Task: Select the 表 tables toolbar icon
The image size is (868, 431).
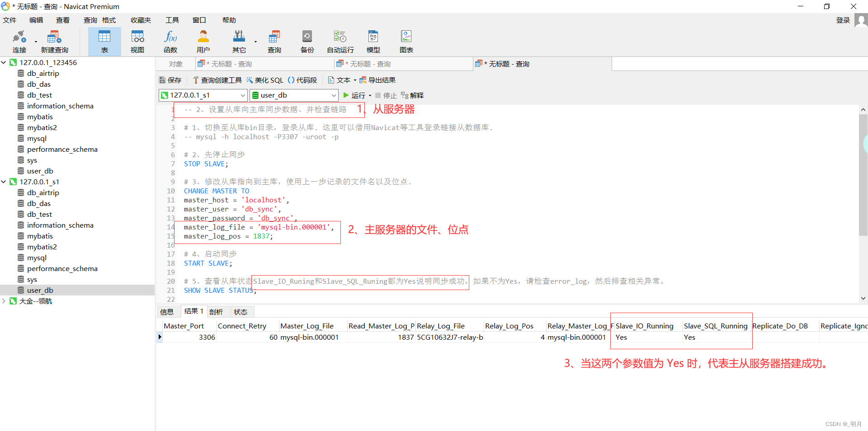Action: click(x=104, y=42)
